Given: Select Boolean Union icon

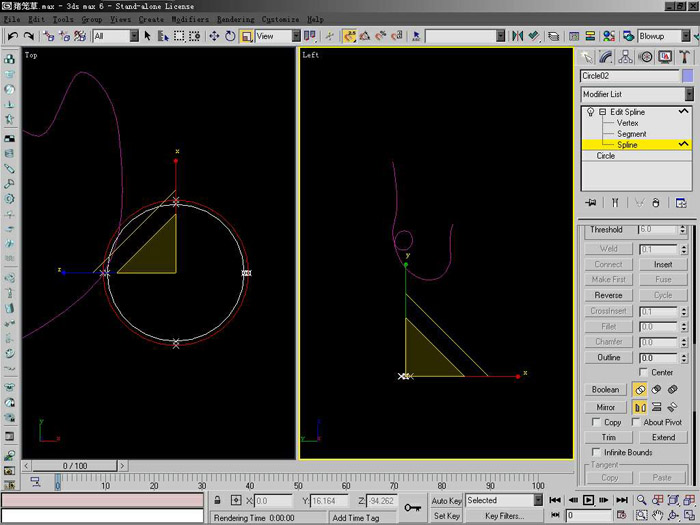Looking at the screenshot, I should (640, 390).
